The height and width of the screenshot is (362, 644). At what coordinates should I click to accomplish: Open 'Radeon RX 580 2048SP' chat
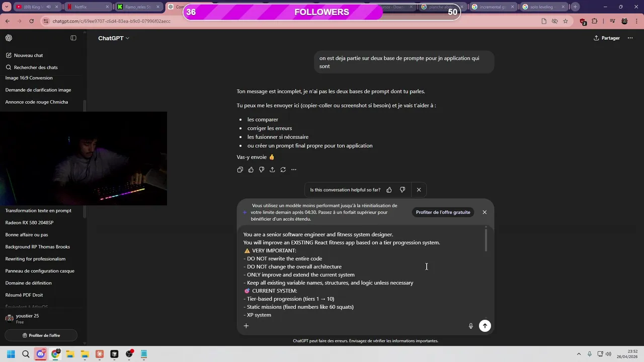tap(29, 223)
